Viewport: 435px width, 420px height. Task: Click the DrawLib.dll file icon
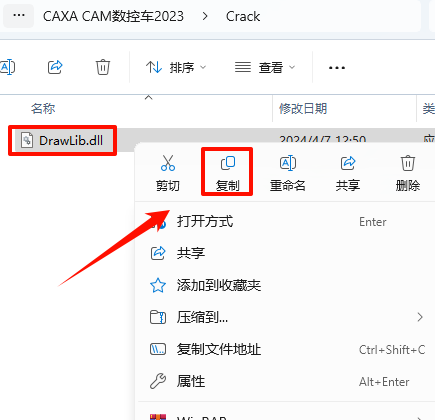coord(27,140)
